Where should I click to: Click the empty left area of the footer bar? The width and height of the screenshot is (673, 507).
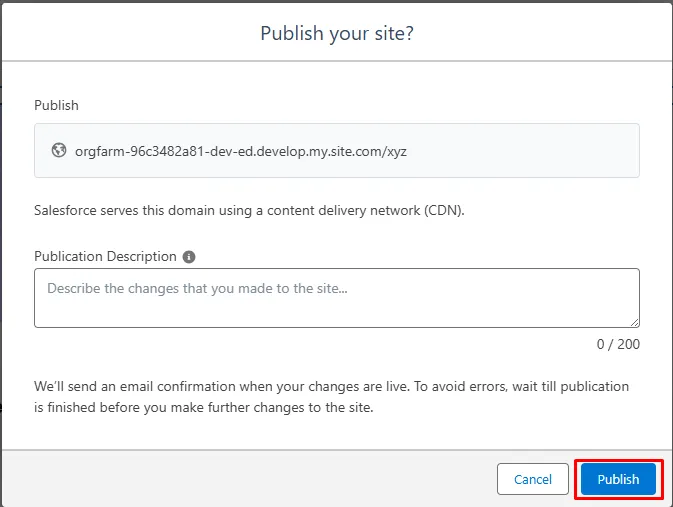point(200,479)
